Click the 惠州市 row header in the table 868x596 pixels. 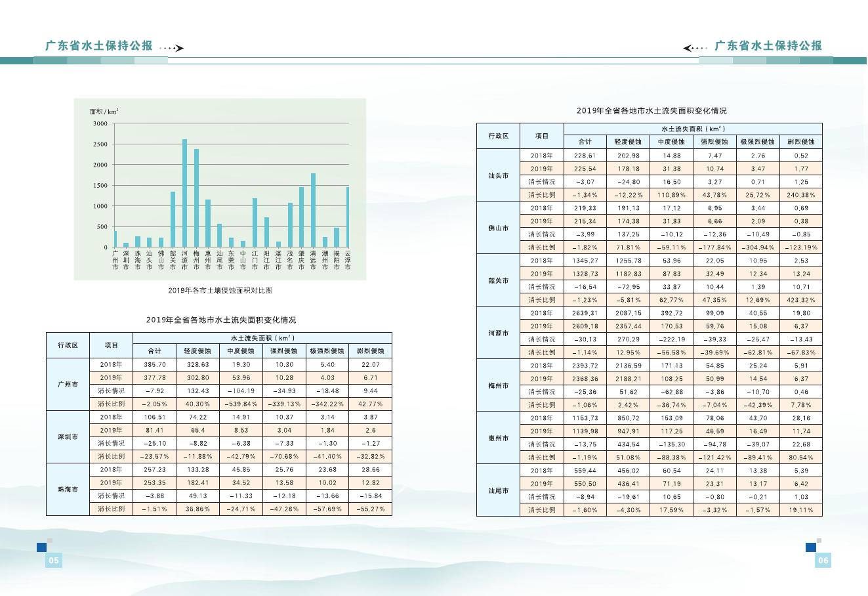[x=499, y=438]
